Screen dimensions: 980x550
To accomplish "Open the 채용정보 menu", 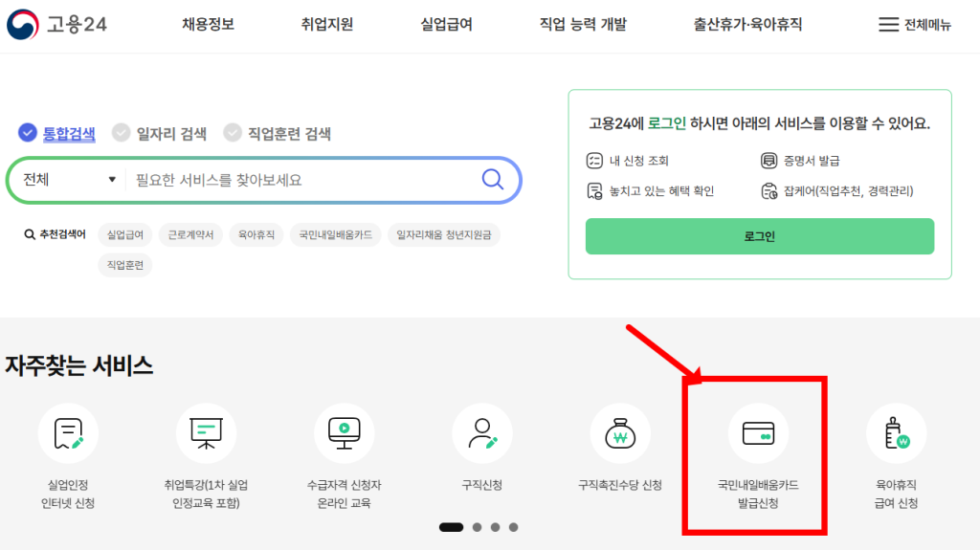I will pos(208,25).
